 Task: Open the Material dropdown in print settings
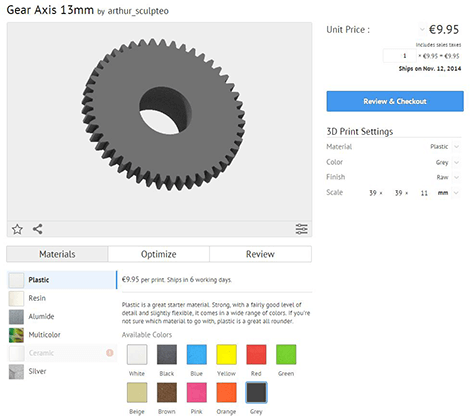456,147
